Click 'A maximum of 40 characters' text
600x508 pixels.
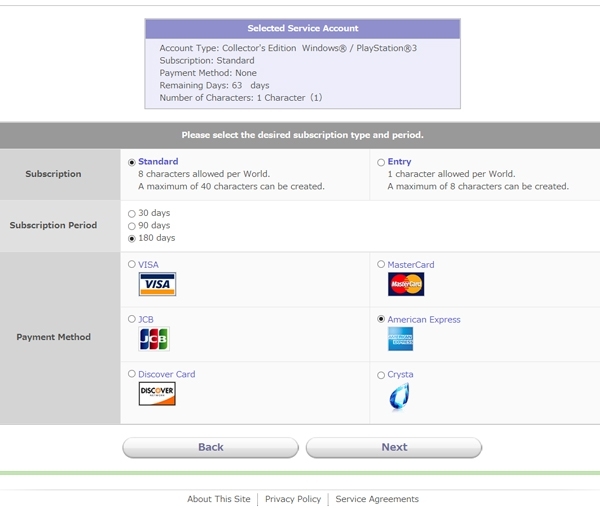pyautogui.click(x=231, y=186)
